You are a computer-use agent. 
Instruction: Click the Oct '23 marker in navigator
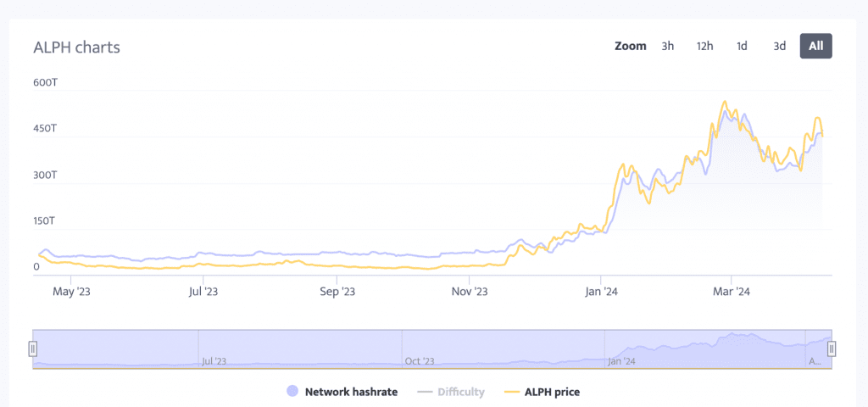pyautogui.click(x=418, y=361)
